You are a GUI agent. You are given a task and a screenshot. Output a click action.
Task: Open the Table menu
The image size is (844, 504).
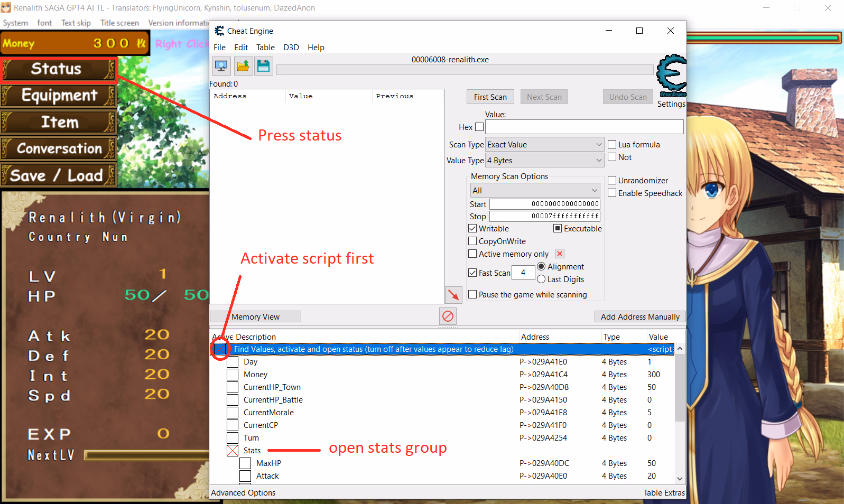265,48
